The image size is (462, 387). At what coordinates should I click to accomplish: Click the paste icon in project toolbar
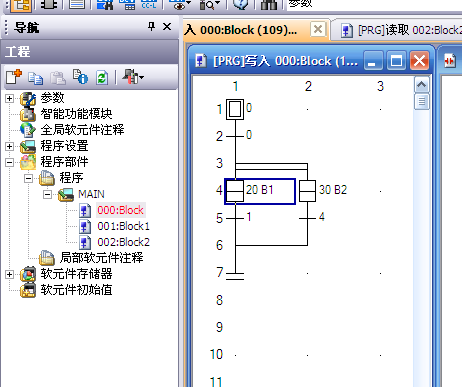58,78
